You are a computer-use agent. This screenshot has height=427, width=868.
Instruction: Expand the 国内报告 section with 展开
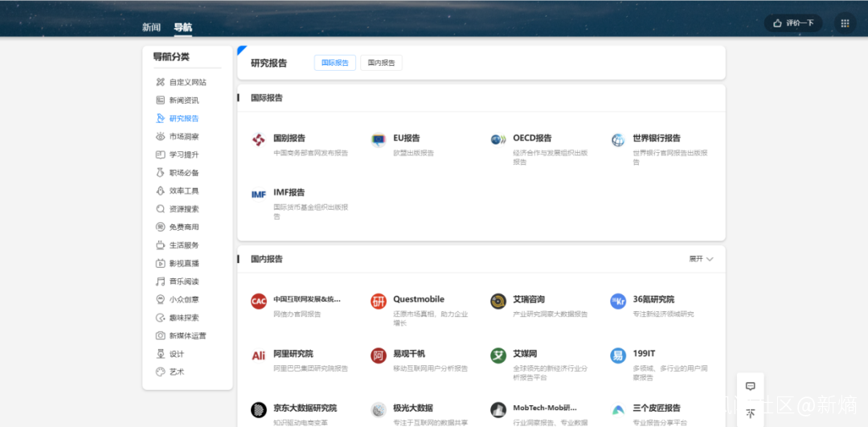pyautogui.click(x=701, y=259)
